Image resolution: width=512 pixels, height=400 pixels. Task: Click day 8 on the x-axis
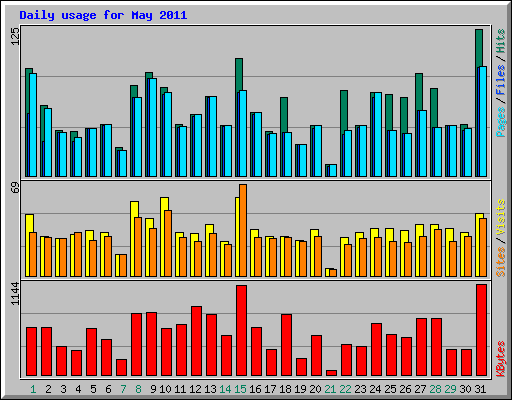pyautogui.click(x=138, y=389)
